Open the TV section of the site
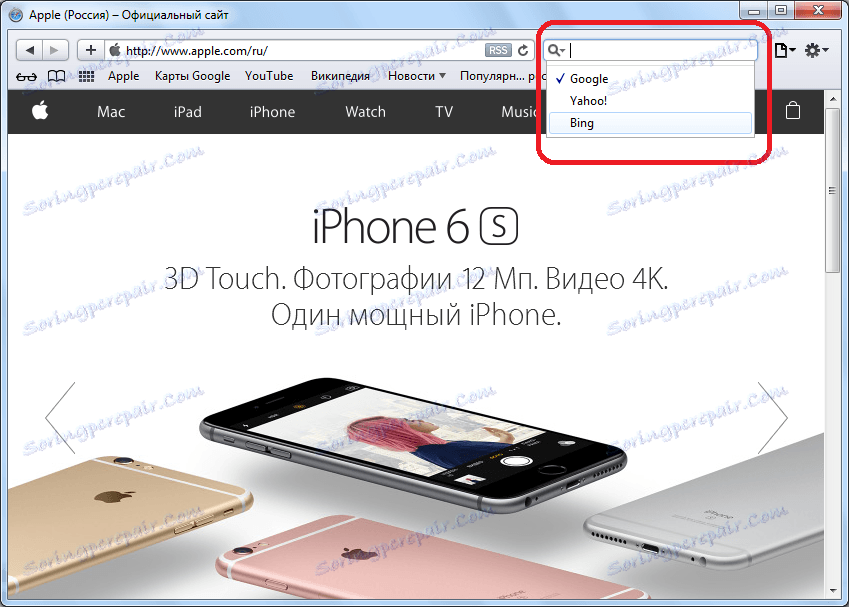849x607 pixels. click(x=444, y=112)
